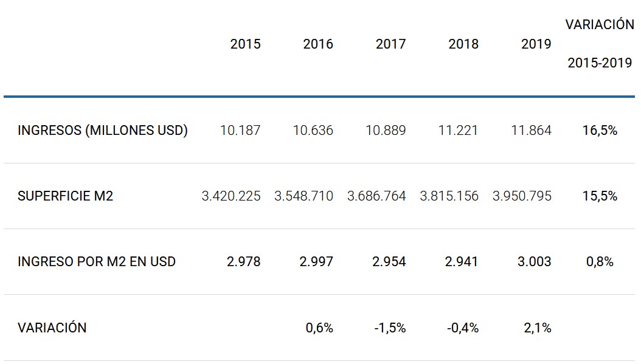Click the INGRESO POR M2 EN USD label
Screen dimensions: 641x364
pyautogui.click(x=97, y=262)
